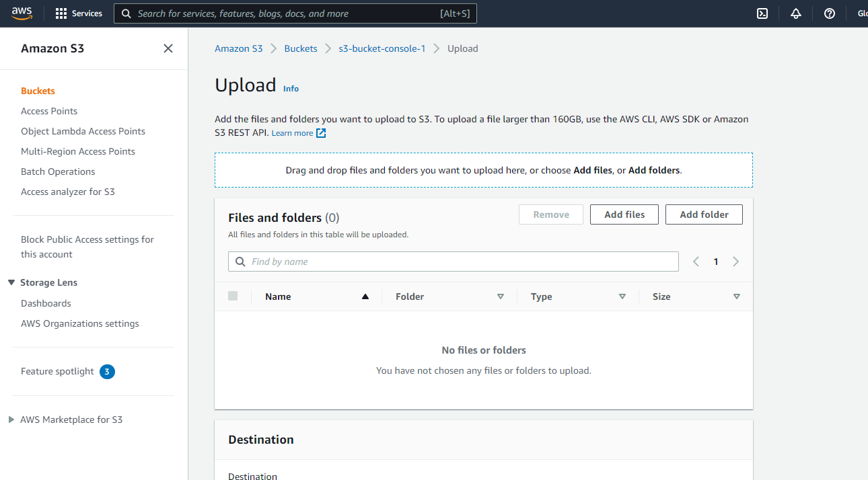Click the external link icon beside Learn more
Screen dimensions: 868x480
click(321, 133)
